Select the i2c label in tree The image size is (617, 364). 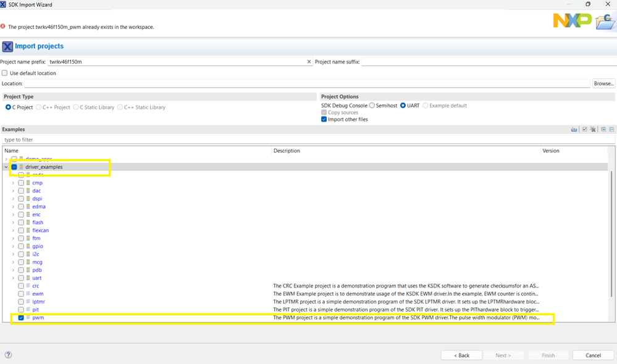(x=36, y=254)
